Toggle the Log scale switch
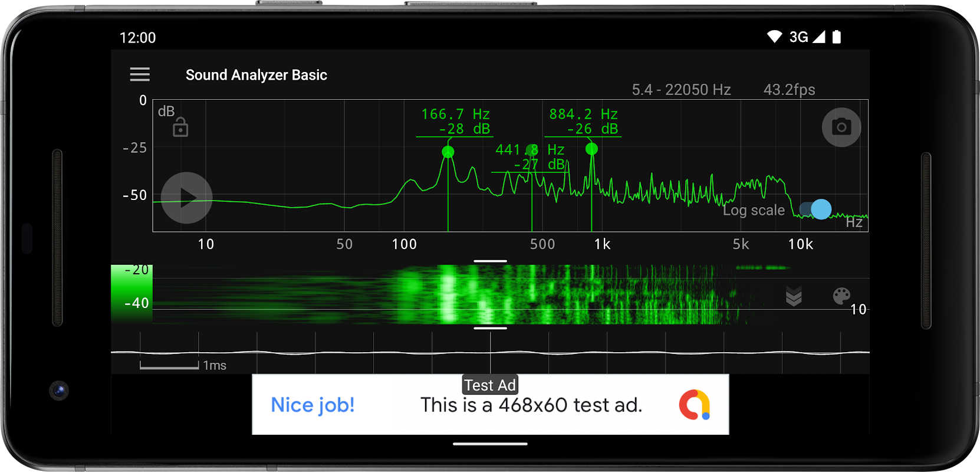The image size is (980, 472). [x=815, y=209]
